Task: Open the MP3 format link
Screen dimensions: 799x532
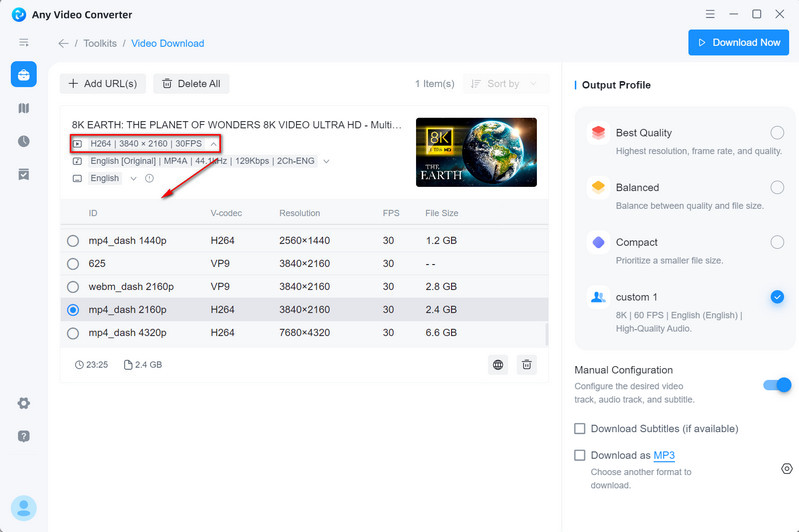Action: point(664,456)
